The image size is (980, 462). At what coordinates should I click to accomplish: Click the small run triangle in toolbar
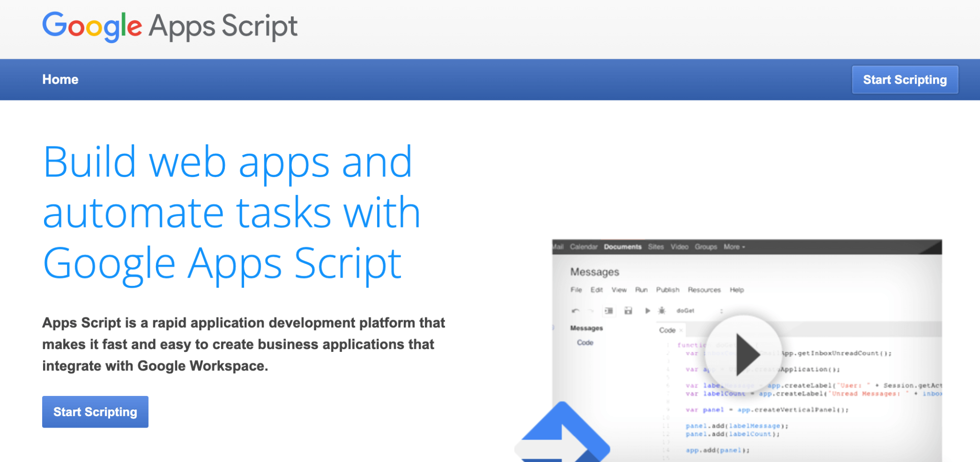click(x=647, y=311)
